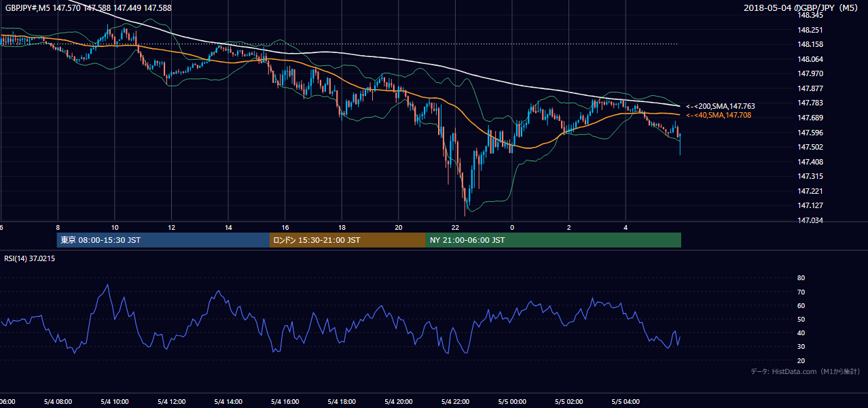Viewport: 868px width, 408px height.
Task: Click hour tick 18 under price chart
Action: pos(342,228)
